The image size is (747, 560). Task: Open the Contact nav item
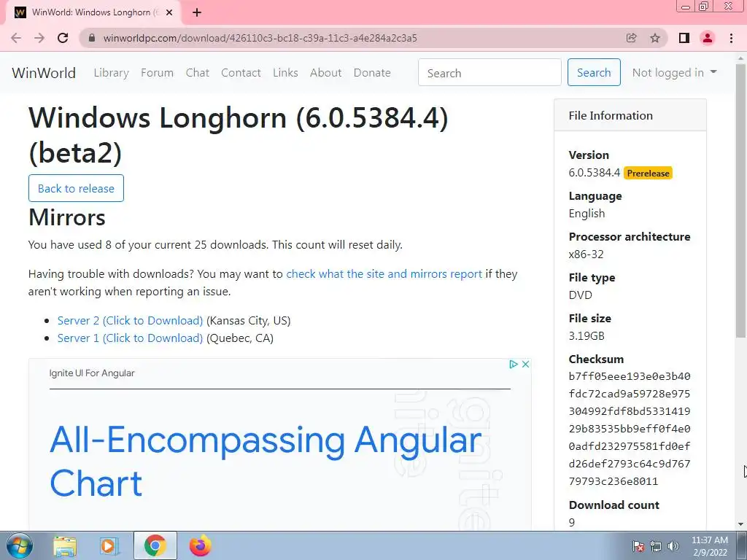[x=241, y=72]
